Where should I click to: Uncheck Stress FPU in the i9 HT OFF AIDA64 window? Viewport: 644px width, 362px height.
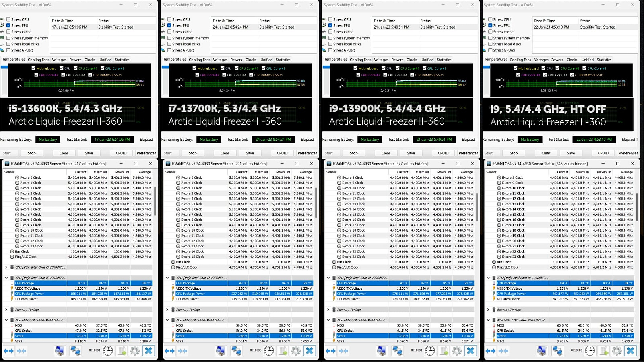tap(490, 25)
